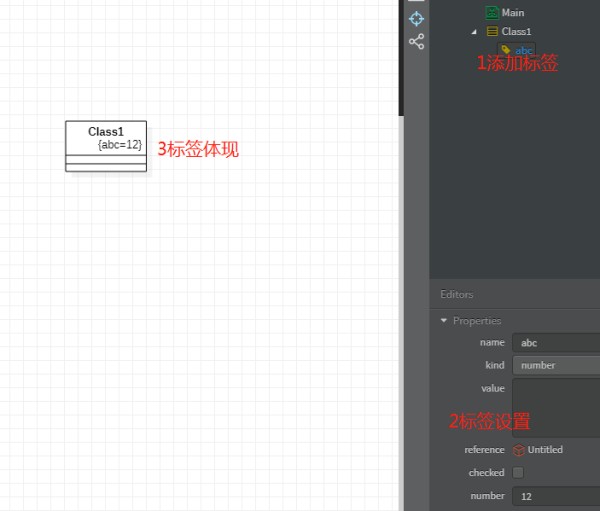
Task: Click the share/relations icon in sidebar
Action: (x=416, y=41)
